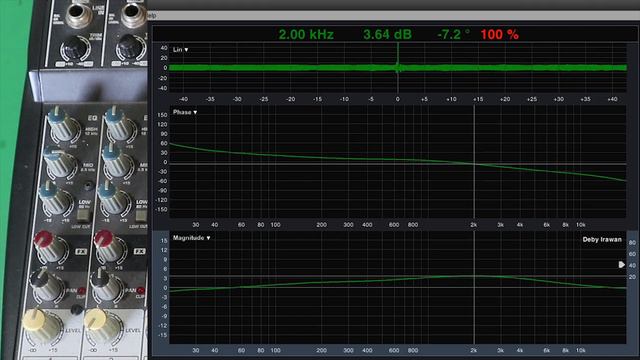Viewport: 640px width, 360px height.
Task: Click the 10k label under the Magnitude plot
Action: [x=580, y=350]
